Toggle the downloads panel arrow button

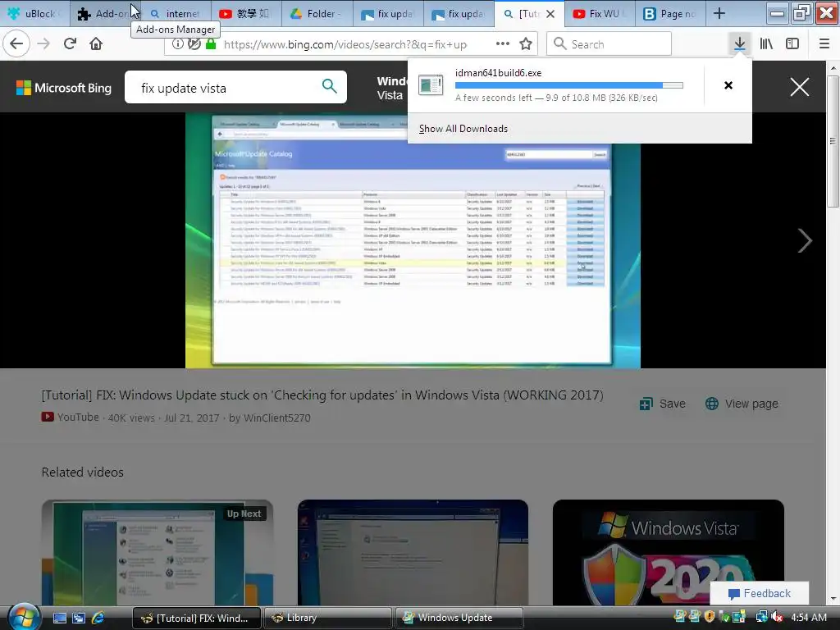[739, 44]
